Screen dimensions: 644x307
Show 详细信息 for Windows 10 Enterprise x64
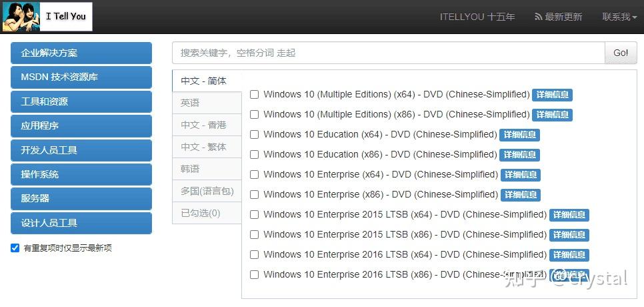click(x=521, y=175)
